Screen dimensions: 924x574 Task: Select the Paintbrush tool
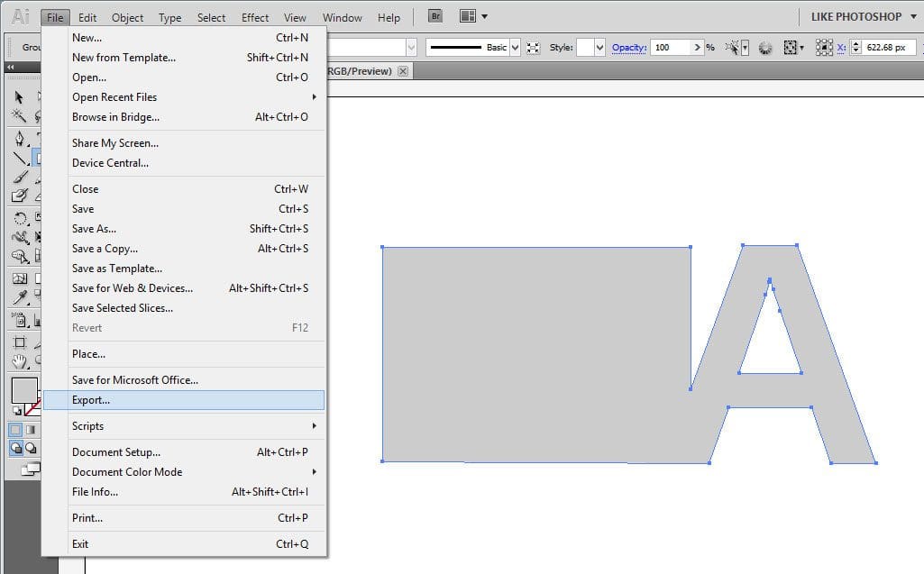pyautogui.click(x=20, y=177)
